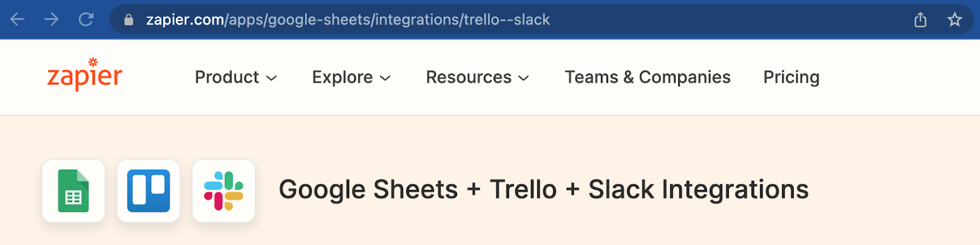
Task: Open the Explore menu label
Action: click(342, 77)
